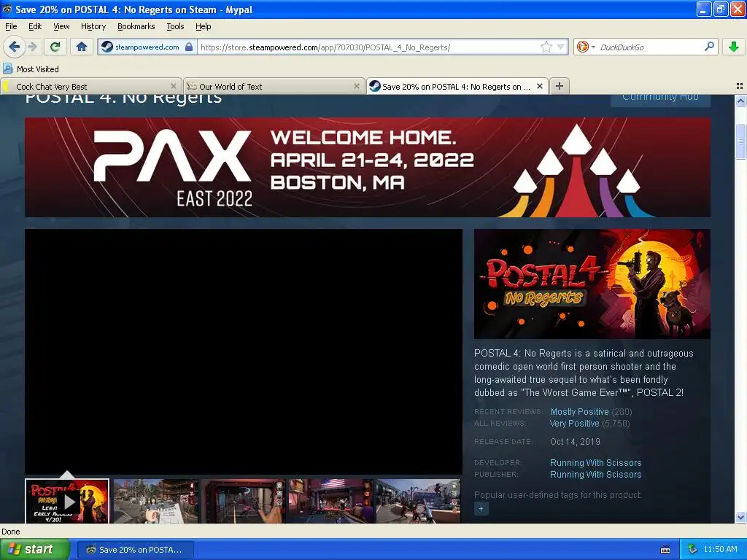The height and width of the screenshot is (560, 747).
Task: Open the File menu
Action: (x=11, y=26)
